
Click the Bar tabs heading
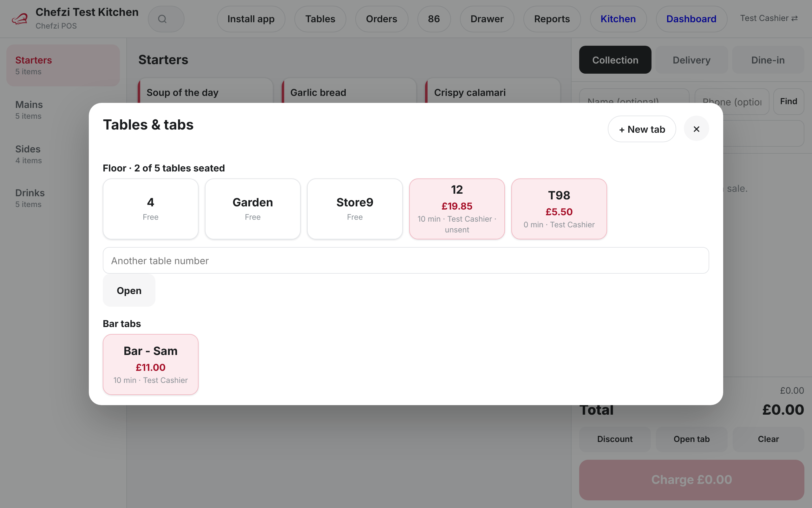[x=122, y=324]
